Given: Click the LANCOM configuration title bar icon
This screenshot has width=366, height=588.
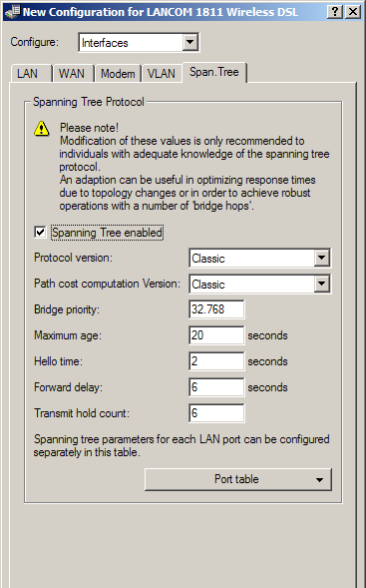Looking at the screenshot, I should (12, 12).
